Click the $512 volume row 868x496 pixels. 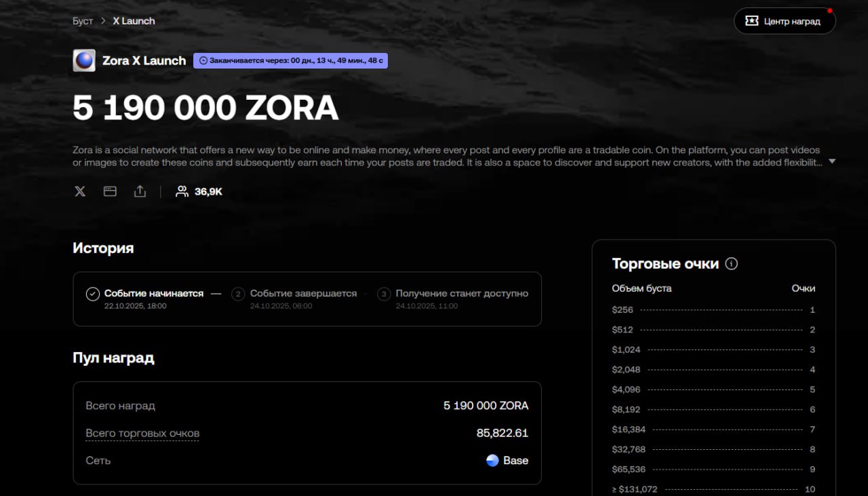click(713, 330)
